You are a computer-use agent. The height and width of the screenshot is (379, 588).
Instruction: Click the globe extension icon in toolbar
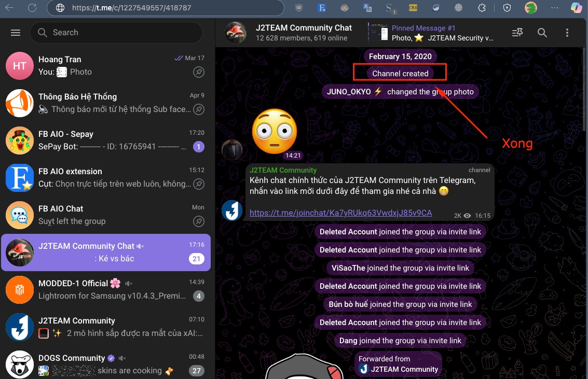click(x=458, y=7)
